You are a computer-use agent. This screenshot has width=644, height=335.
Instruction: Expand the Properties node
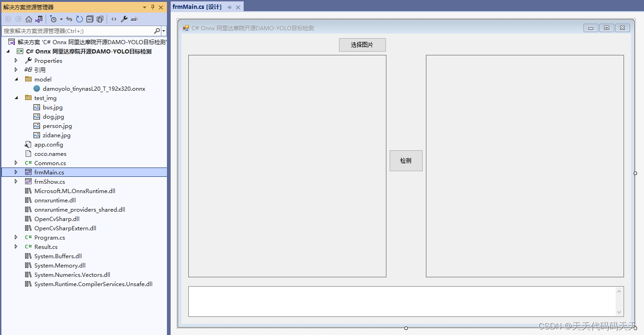pyautogui.click(x=16, y=60)
